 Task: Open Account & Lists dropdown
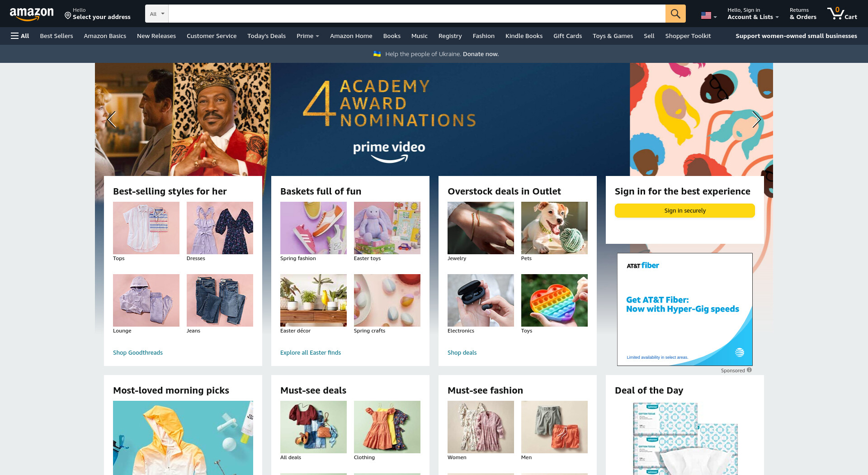pos(753,14)
